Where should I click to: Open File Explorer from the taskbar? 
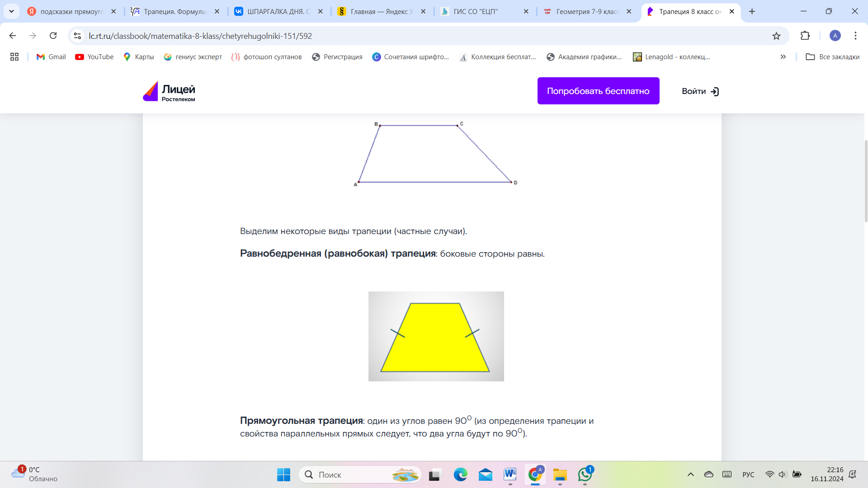pos(560,474)
